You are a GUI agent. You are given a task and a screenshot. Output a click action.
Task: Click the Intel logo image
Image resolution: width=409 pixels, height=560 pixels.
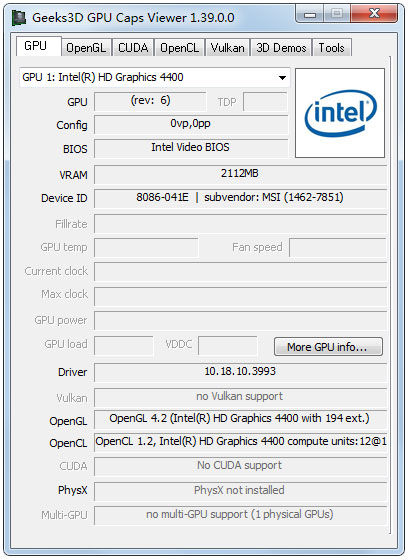340,113
